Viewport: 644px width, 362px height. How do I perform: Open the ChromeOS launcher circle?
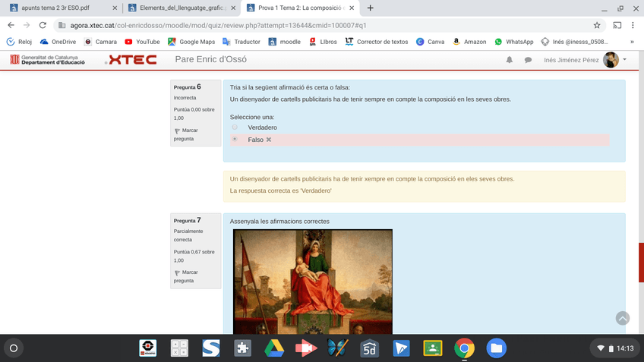click(14, 348)
